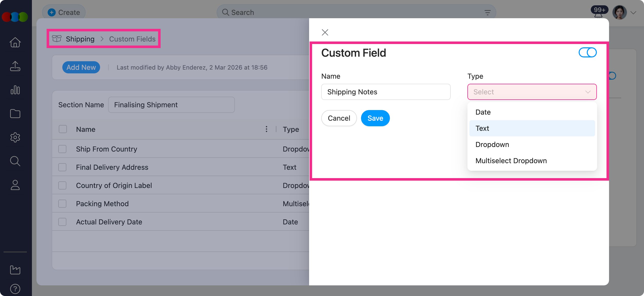This screenshot has width=644, height=296.
Task: Choose Multiselect Dropdown option
Action: point(511,161)
